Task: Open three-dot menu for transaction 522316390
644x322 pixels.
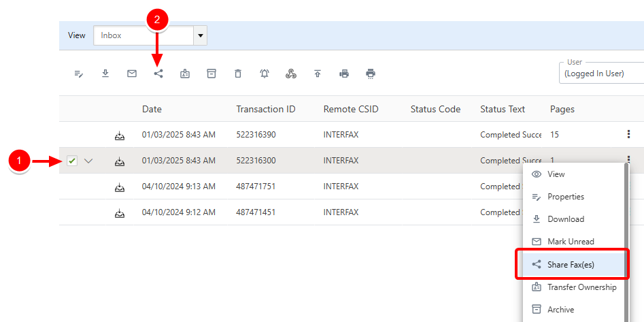Action: [x=628, y=135]
